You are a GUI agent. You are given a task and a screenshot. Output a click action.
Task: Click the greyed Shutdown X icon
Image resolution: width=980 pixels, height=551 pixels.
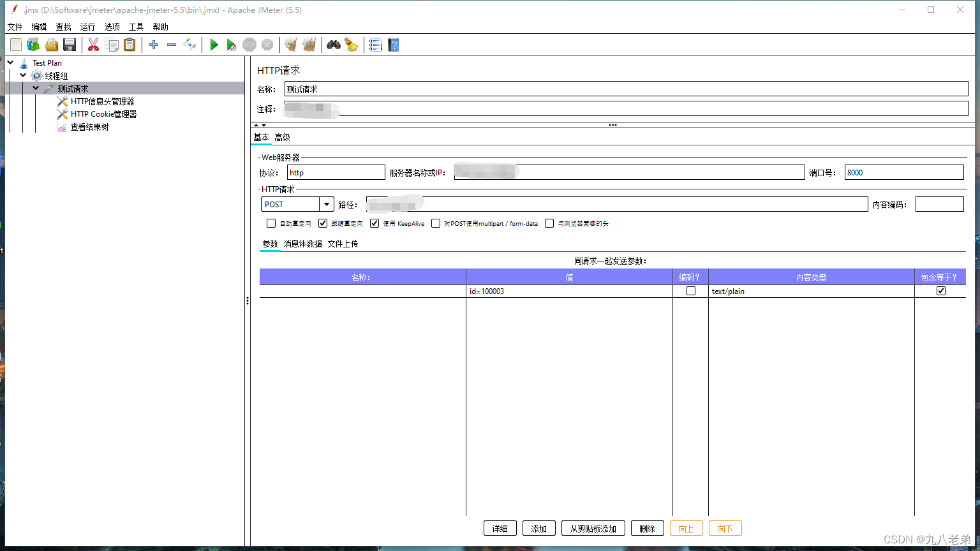267,45
